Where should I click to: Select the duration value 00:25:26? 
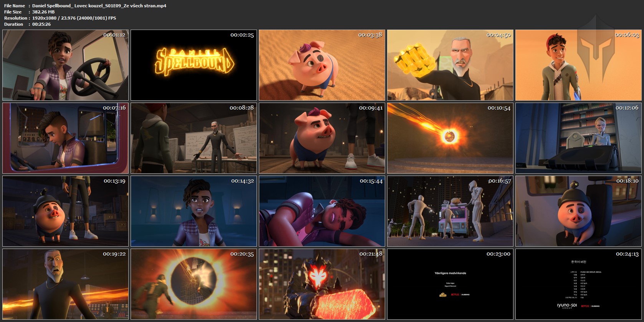41,24
